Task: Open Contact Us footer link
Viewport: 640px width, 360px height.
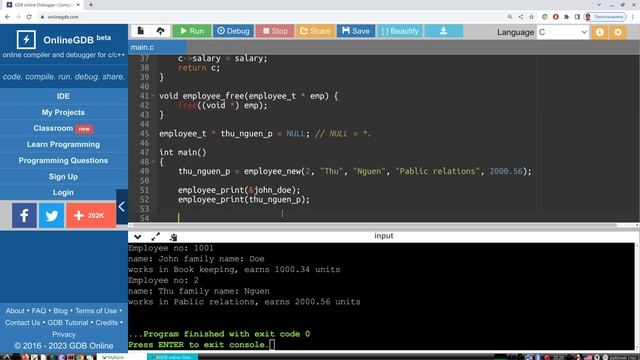Action: 22,322
